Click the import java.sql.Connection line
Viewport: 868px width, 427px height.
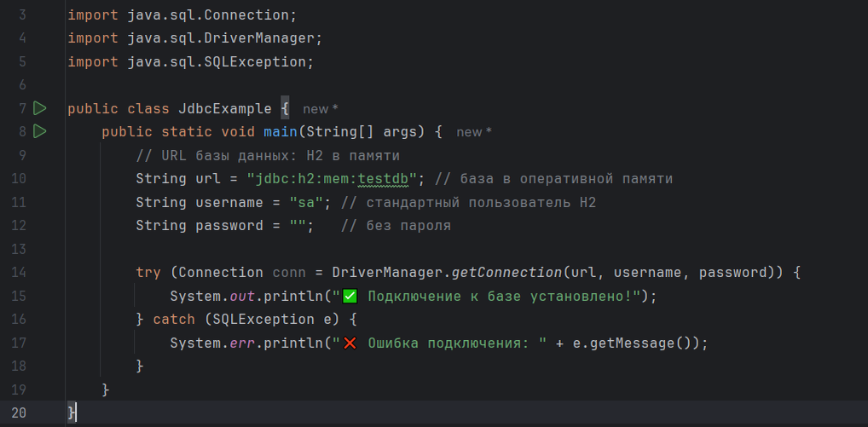point(182,15)
